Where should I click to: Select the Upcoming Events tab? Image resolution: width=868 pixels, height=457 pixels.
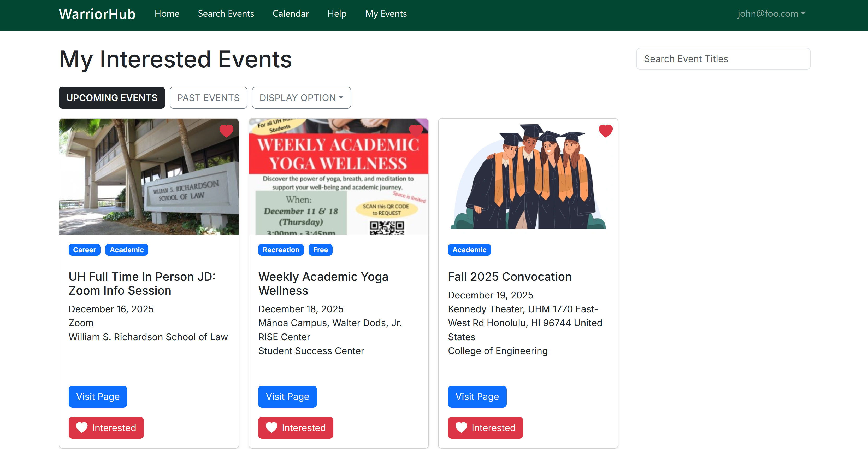pyautogui.click(x=111, y=98)
